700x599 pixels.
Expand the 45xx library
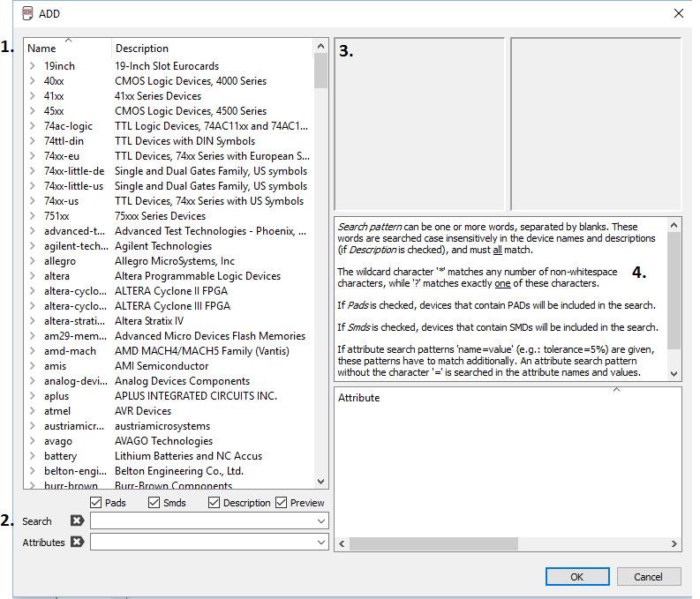(32, 110)
